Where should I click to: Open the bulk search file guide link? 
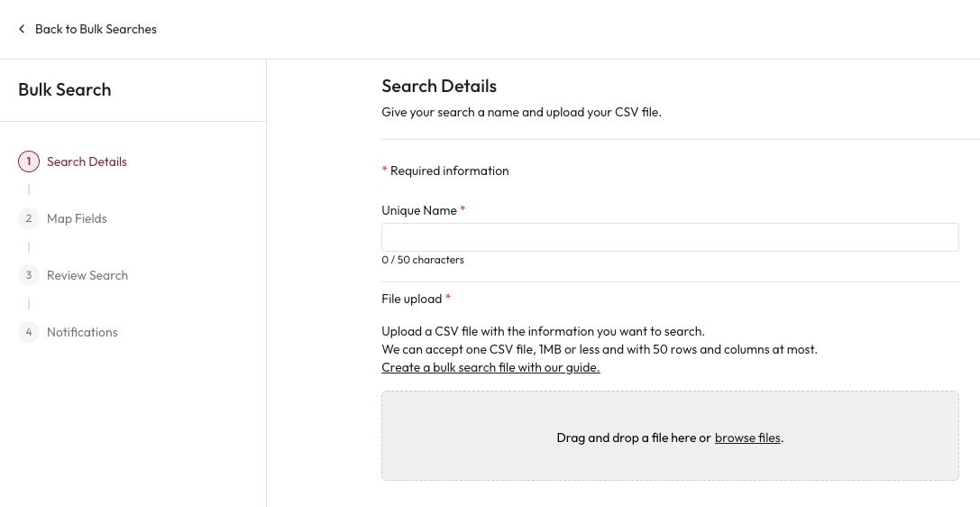(490, 367)
